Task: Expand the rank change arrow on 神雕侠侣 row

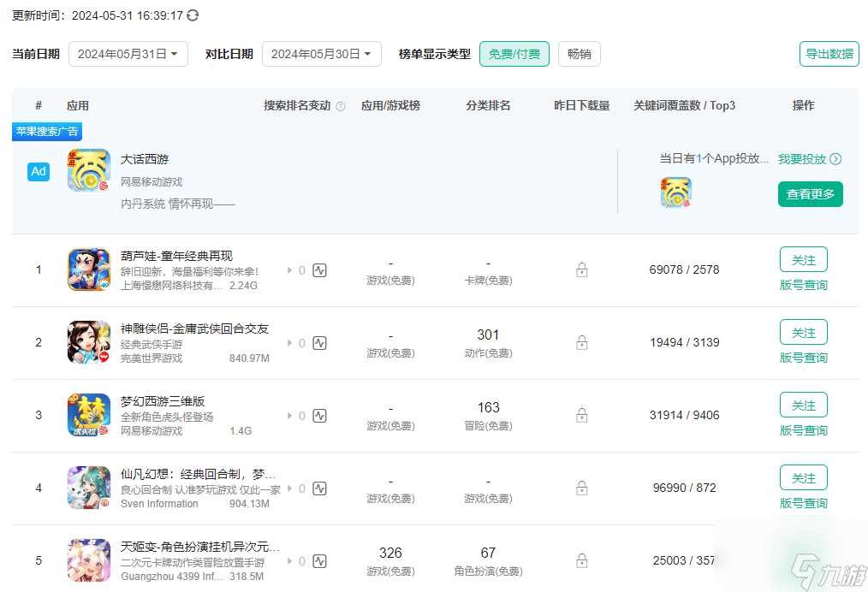Action: tap(291, 342)
